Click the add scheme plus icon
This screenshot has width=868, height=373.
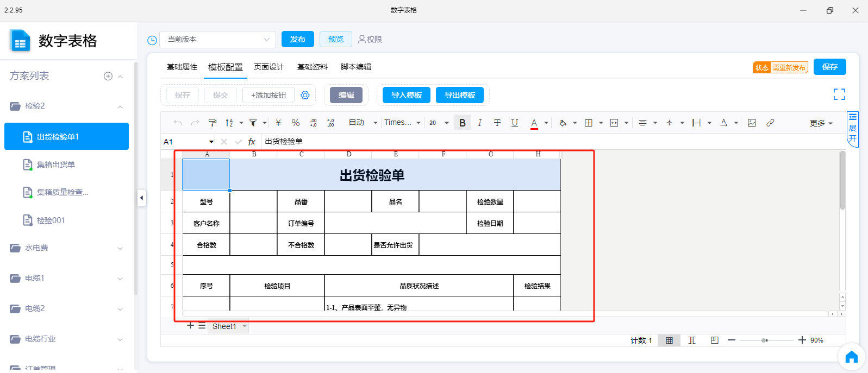108,76
